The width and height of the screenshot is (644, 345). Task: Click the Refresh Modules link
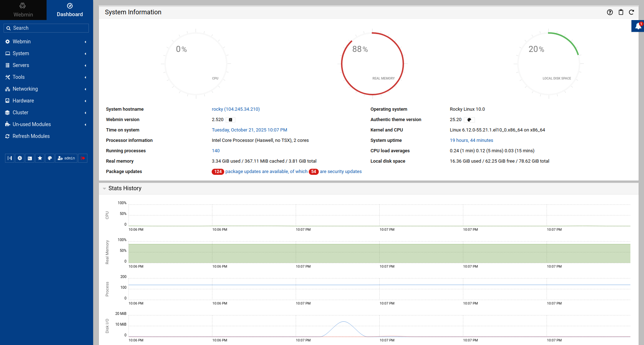(x=31, y=136)
